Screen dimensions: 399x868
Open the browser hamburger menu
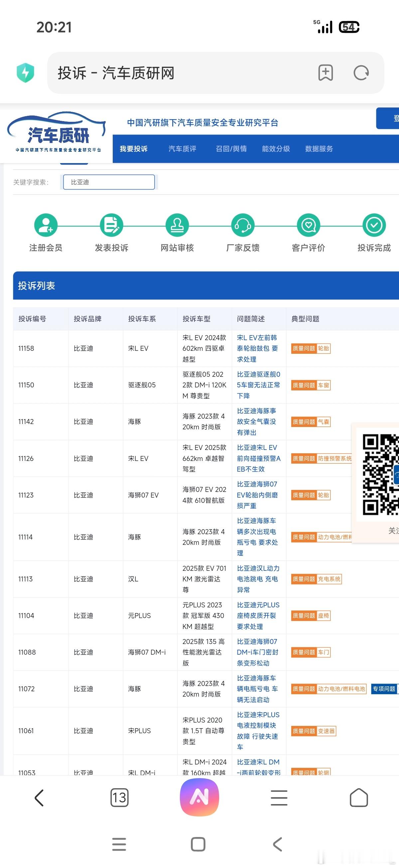pos(279,797)
